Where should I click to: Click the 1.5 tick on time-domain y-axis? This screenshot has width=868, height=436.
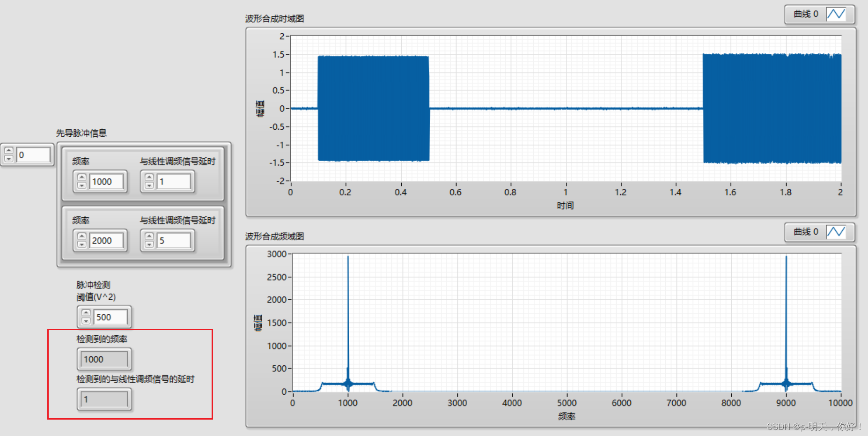coord(279,55)
